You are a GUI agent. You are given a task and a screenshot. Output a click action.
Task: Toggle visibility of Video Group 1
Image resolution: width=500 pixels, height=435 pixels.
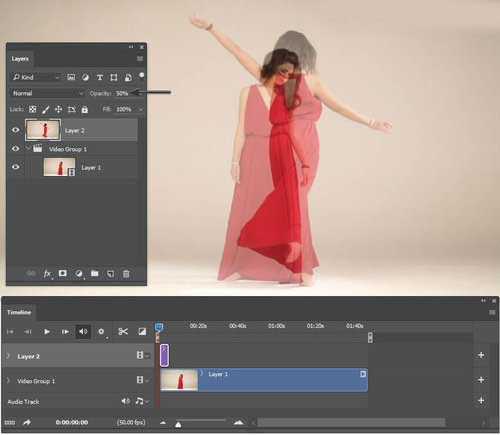point(15,148)
